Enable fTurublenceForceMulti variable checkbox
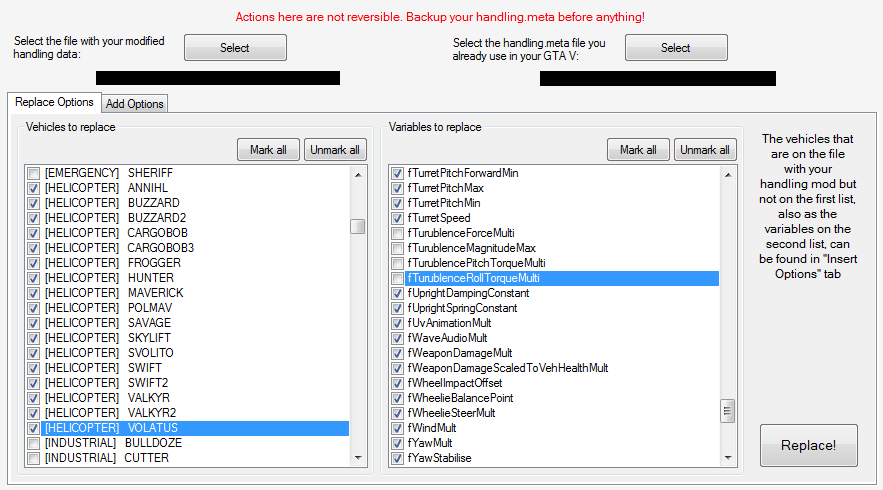 (x=398, y=233)
